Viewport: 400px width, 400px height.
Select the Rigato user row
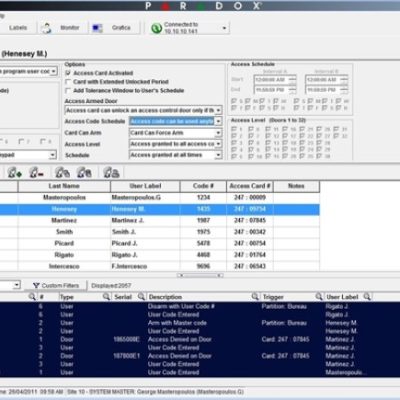[160, 255]
